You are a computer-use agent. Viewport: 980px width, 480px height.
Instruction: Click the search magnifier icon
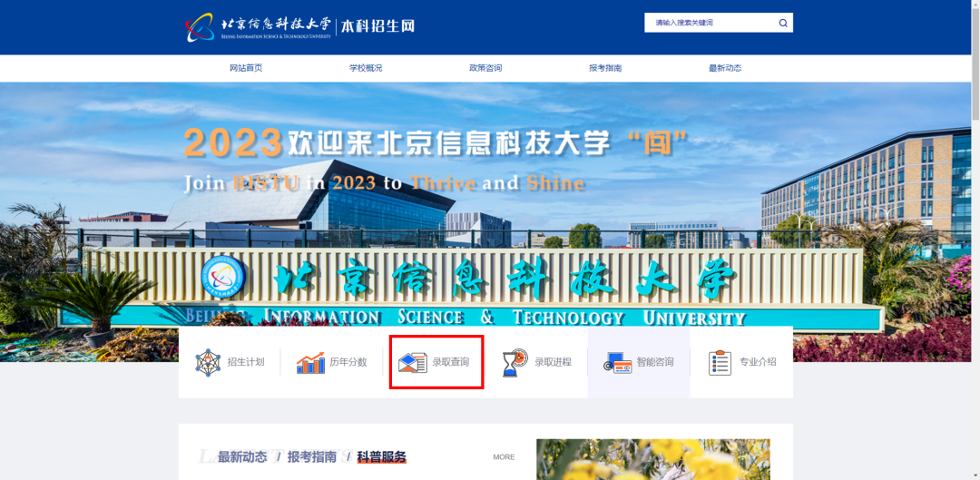tap(783, 23)
